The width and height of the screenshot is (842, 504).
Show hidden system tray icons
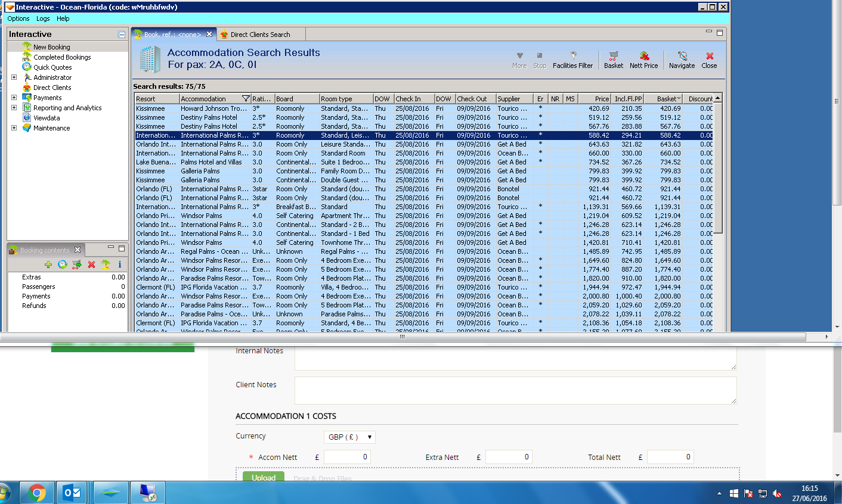(719, 493)
